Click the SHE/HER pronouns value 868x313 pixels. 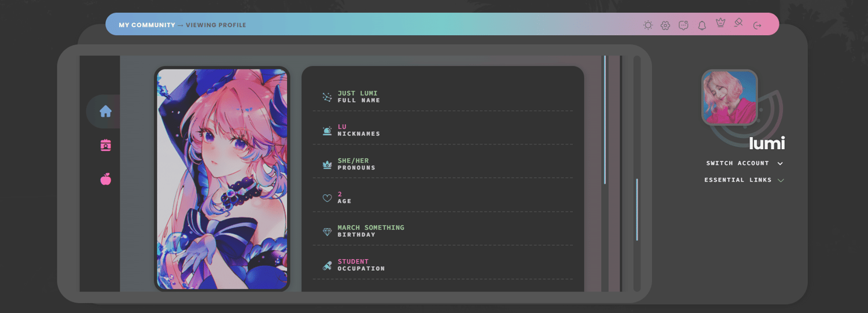(353, 160)
